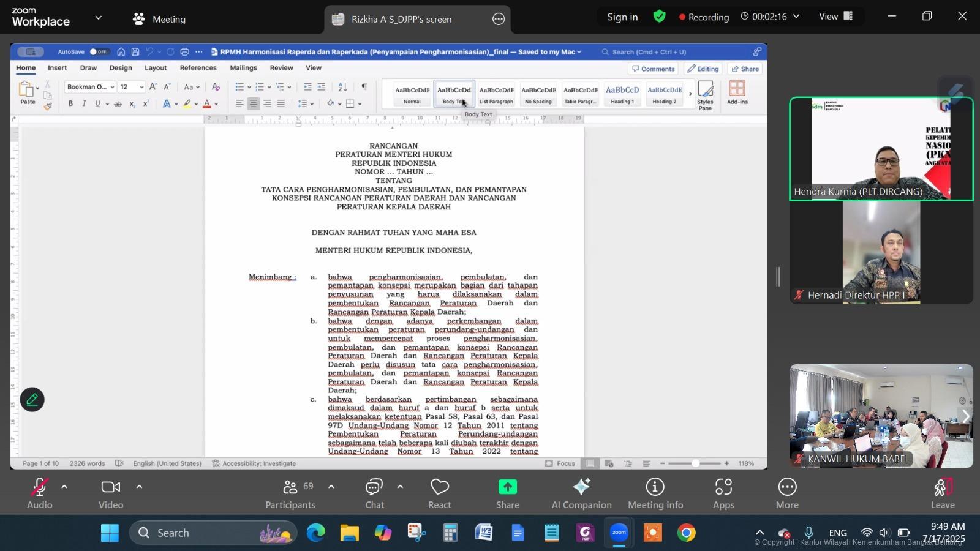This screenshot has height=551, width=980.
Task: Open the Apps panel
Action: point(723,493)
